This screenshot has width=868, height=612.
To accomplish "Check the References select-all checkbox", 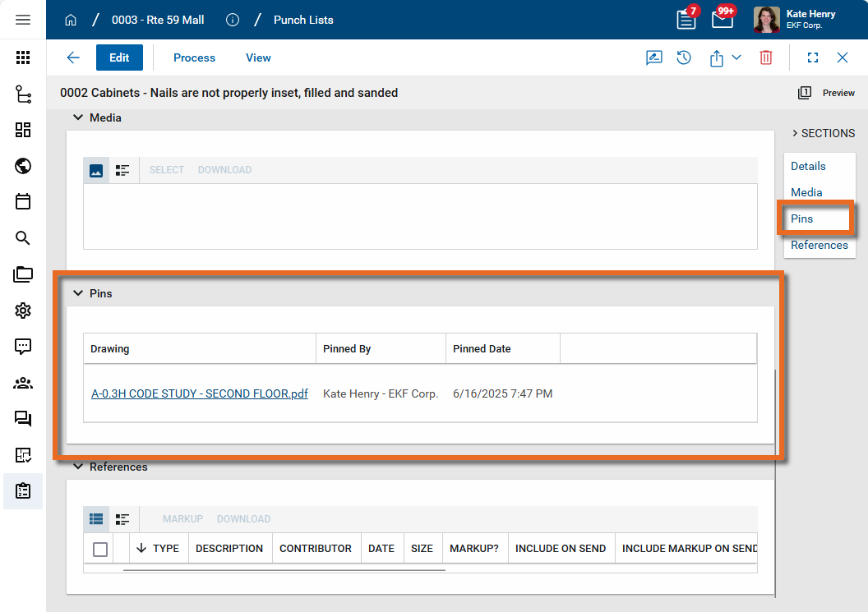I will pos(100,549).
